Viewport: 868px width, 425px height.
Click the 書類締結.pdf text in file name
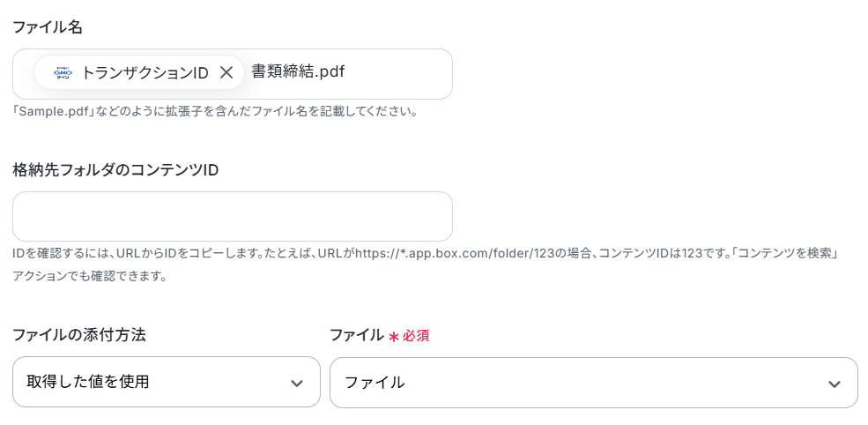pos(298,71)
